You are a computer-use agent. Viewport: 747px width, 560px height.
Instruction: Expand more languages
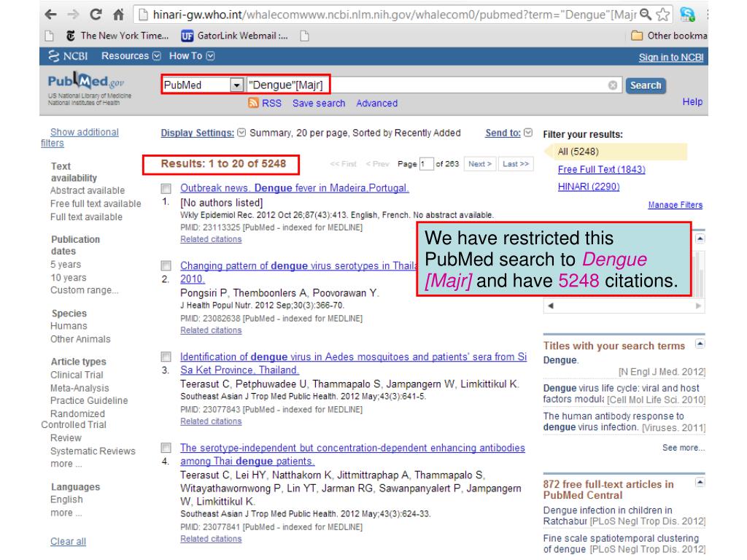pos(66,513)
